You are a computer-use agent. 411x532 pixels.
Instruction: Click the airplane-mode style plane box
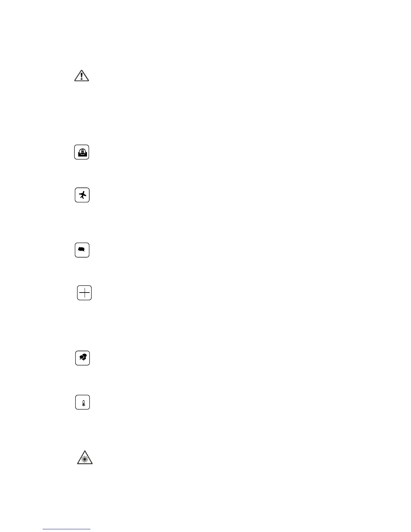pos(82,195)
